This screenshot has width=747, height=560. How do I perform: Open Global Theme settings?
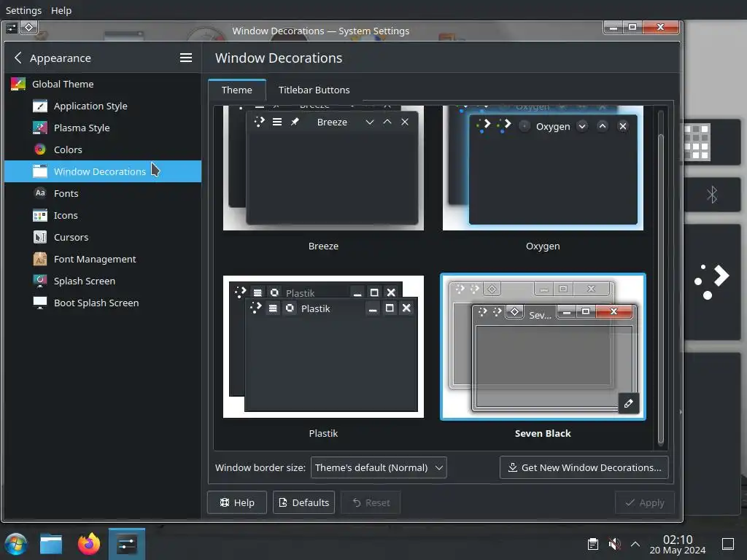click(x=102, y=85)
